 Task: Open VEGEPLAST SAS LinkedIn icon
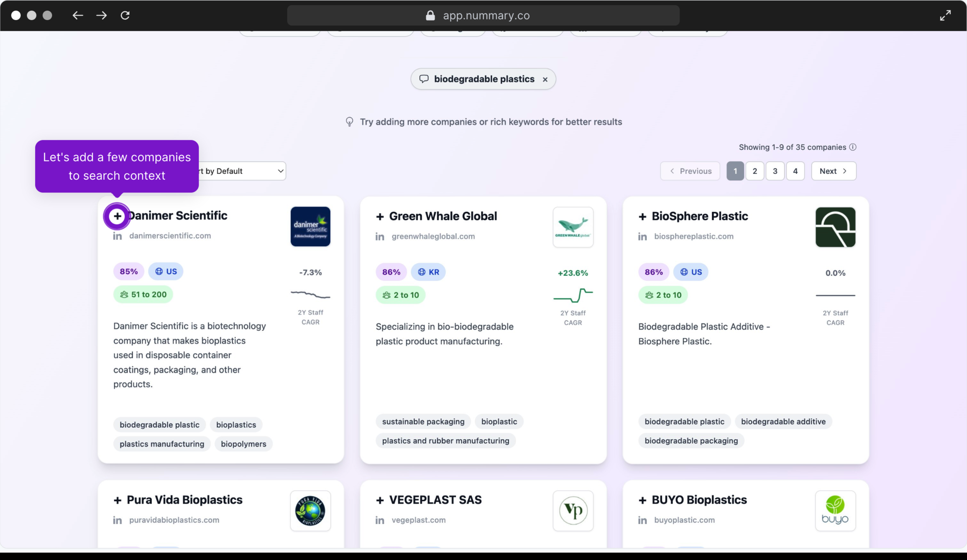[x=380, y=520]
